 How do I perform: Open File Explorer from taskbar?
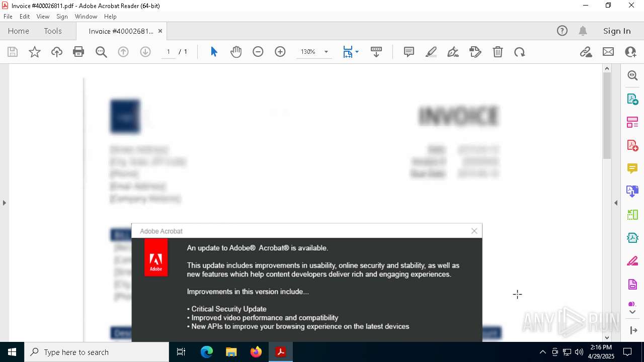pyautogui.click(x=231, y=352)
